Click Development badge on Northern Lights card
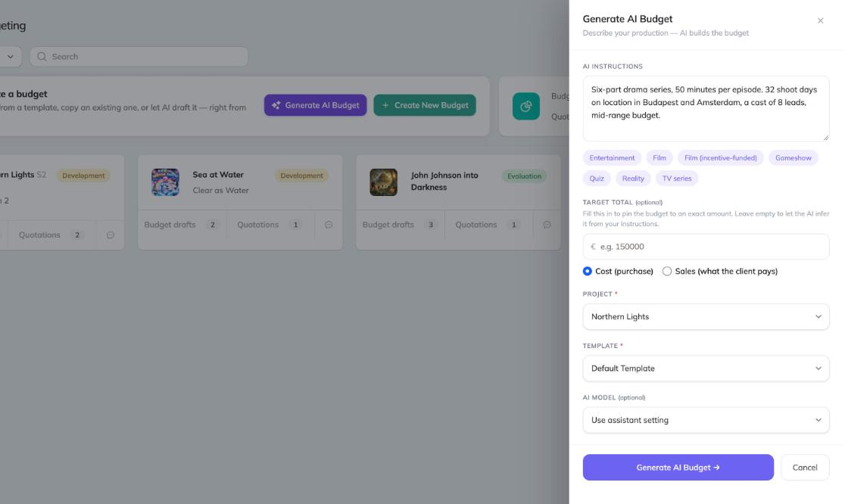848x504 pixels. click(83, 176)
